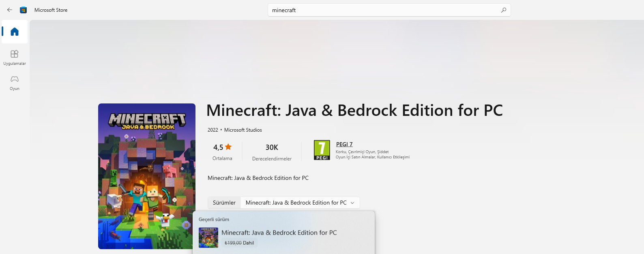
Task: Open the Home sidebar tab
Action: 15,32
